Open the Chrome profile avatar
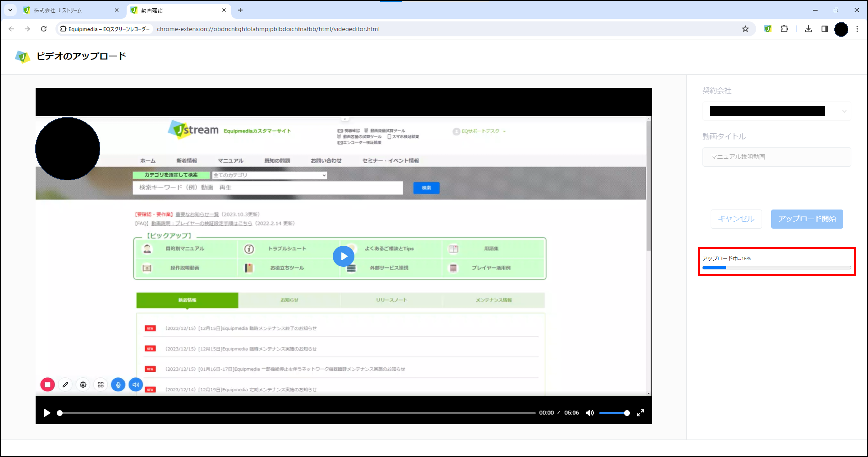Screen dimensions: 868x457 click(841, 29)
